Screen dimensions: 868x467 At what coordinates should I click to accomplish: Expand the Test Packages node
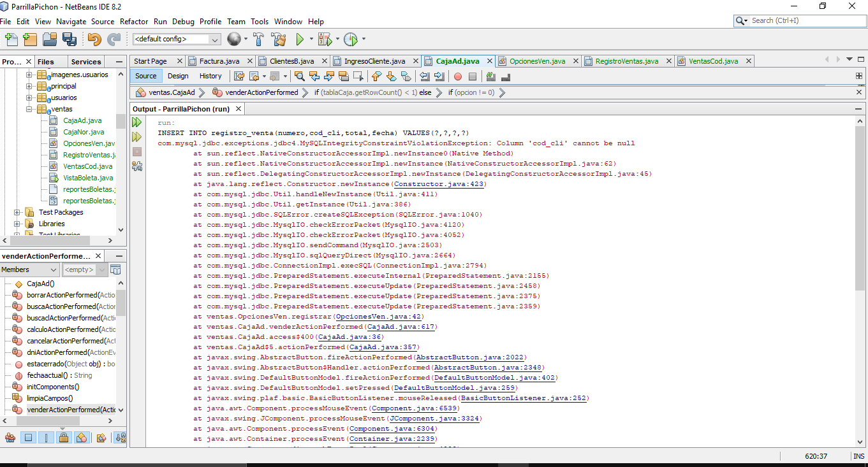coord(17,212)
